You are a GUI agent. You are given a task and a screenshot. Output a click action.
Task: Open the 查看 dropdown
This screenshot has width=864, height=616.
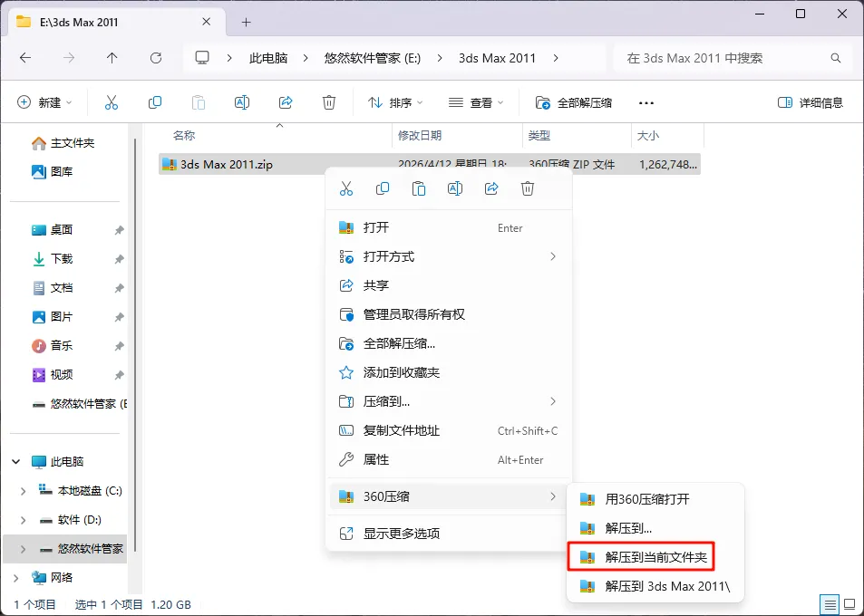[476, 102]
